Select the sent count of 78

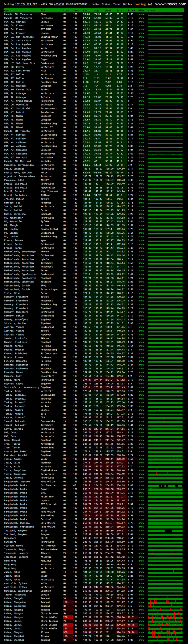tap(74, 531)
